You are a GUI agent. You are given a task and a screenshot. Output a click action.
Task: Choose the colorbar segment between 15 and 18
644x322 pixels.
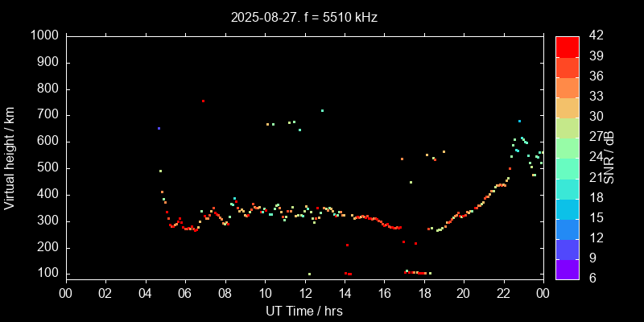(x=568, y=208)
